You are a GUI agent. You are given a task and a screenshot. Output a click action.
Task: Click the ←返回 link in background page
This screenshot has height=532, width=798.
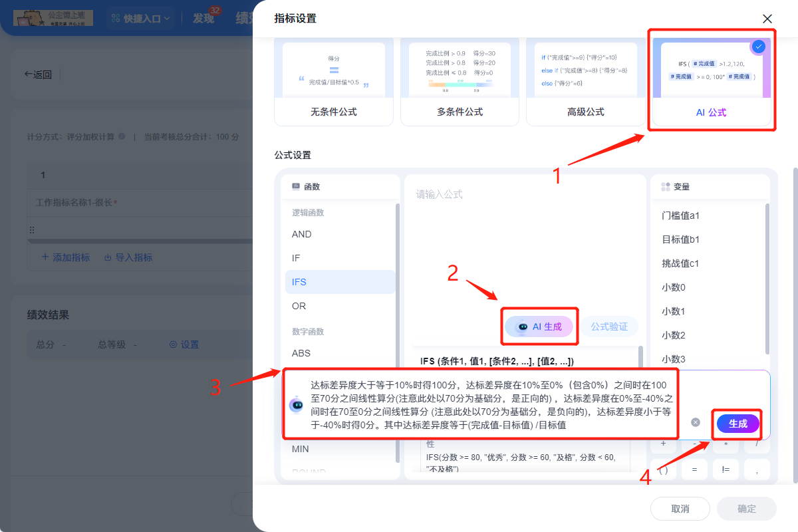38,74
